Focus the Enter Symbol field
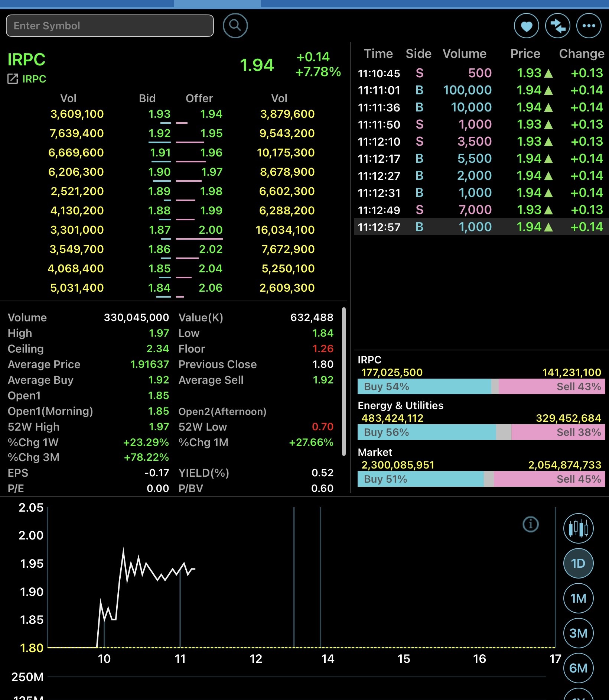The width and height of the screenshot is (609, 700). click(x=110, y=26)
